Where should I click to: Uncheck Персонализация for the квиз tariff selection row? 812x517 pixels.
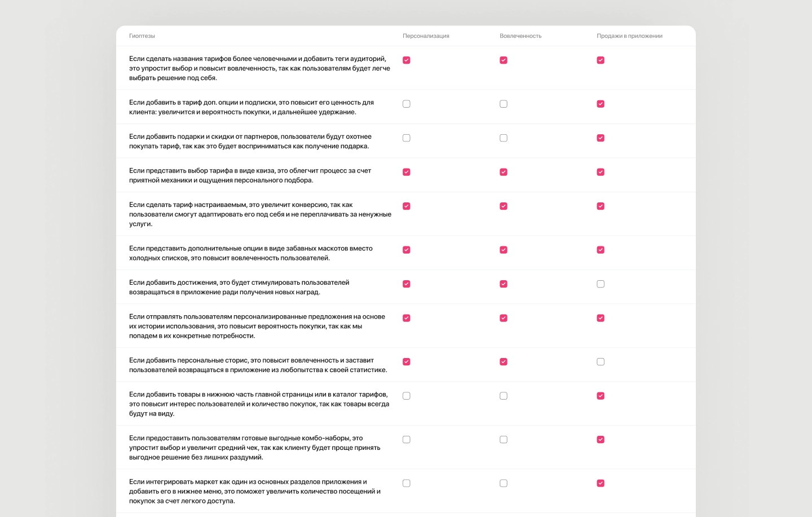click(407, 172)
